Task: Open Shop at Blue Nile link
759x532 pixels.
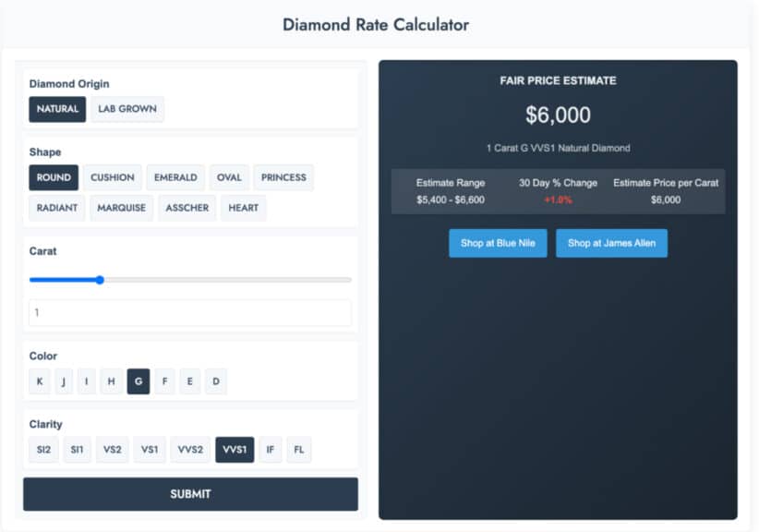Action: tap(498, 243)
